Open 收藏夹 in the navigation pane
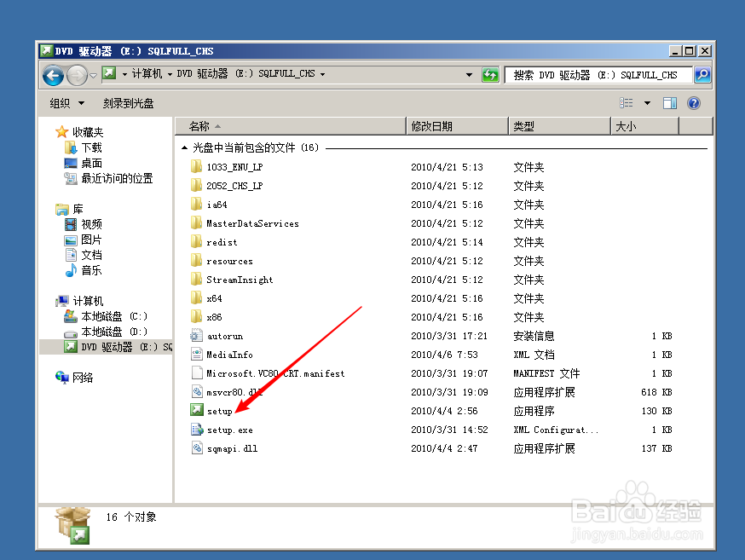Image resolution: width=745 pixels, height=560 pixels. pos(88,132)
